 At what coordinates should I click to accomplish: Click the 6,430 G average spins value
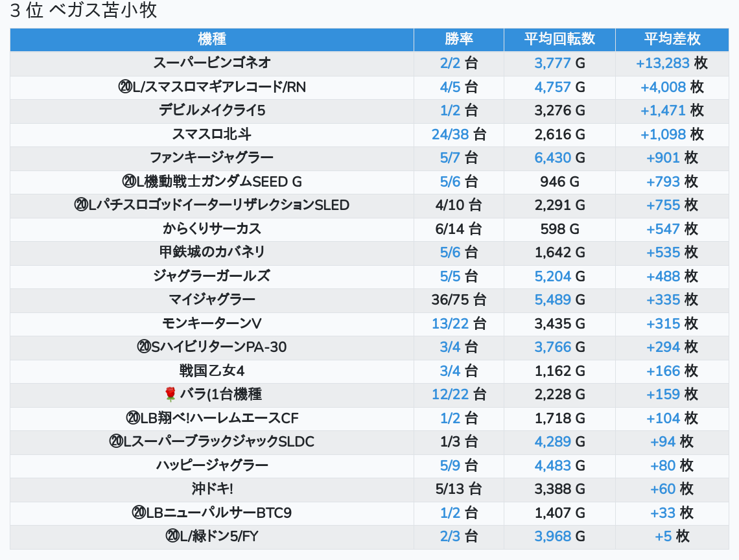pos(559,157)
